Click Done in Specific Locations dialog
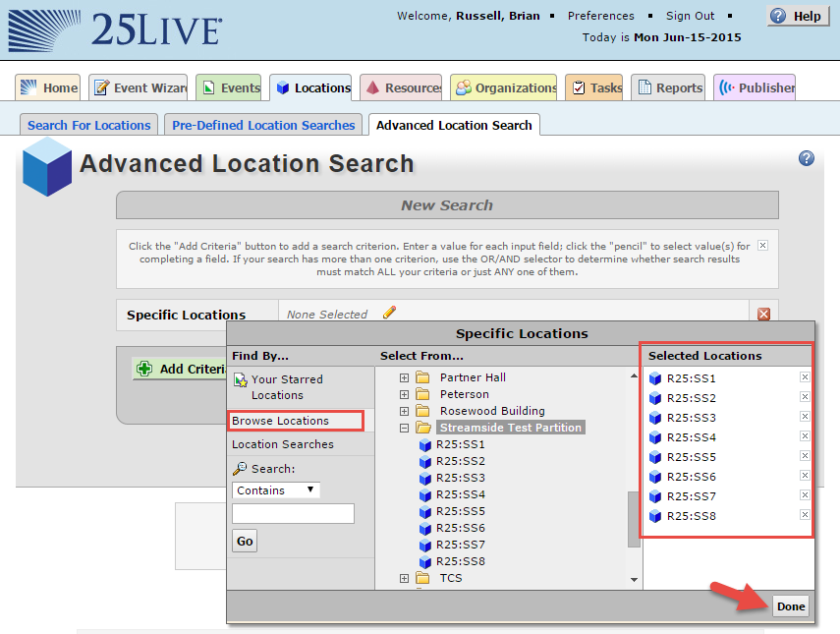 pyautogui.click(x=791, y=606)
